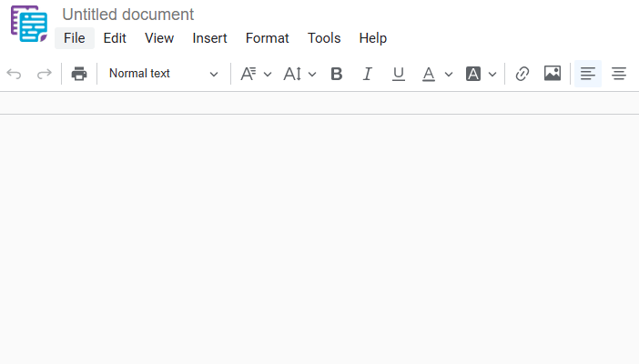Click the font family icon

pos(248,74)
